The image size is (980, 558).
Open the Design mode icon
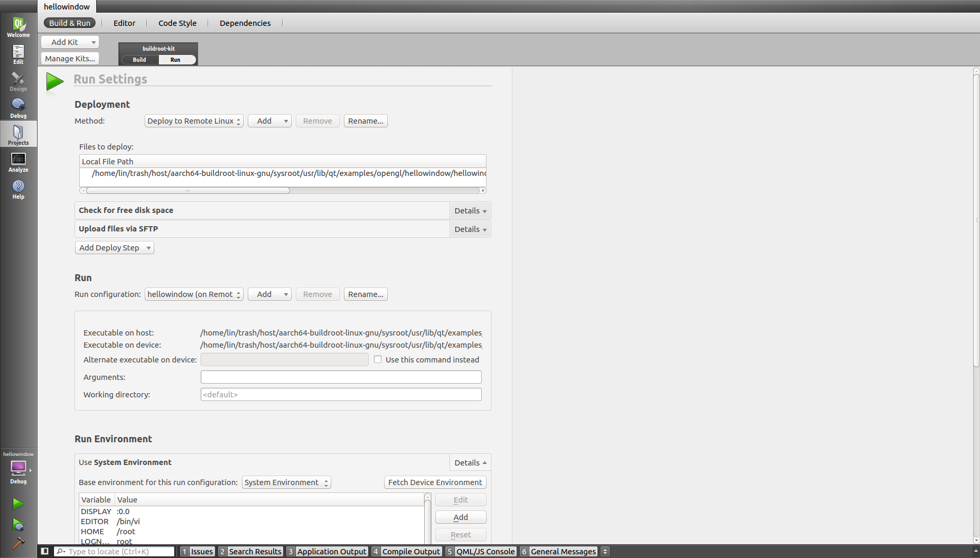coord(18,81)
